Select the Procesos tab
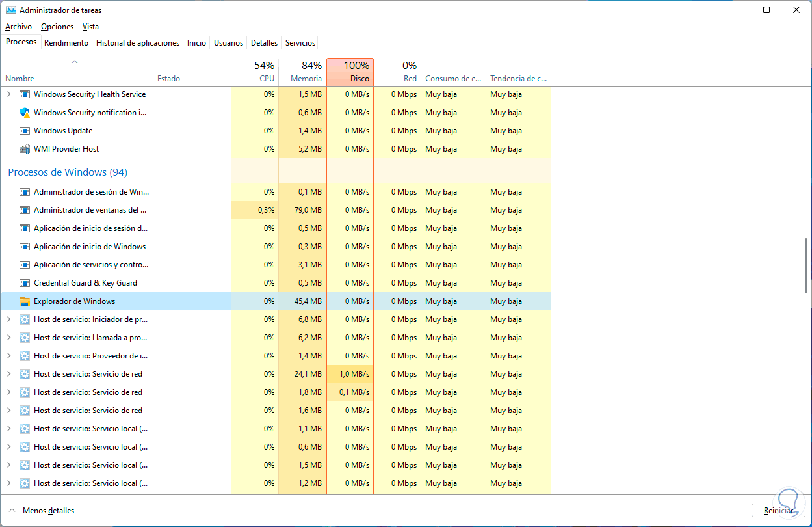 21,42
